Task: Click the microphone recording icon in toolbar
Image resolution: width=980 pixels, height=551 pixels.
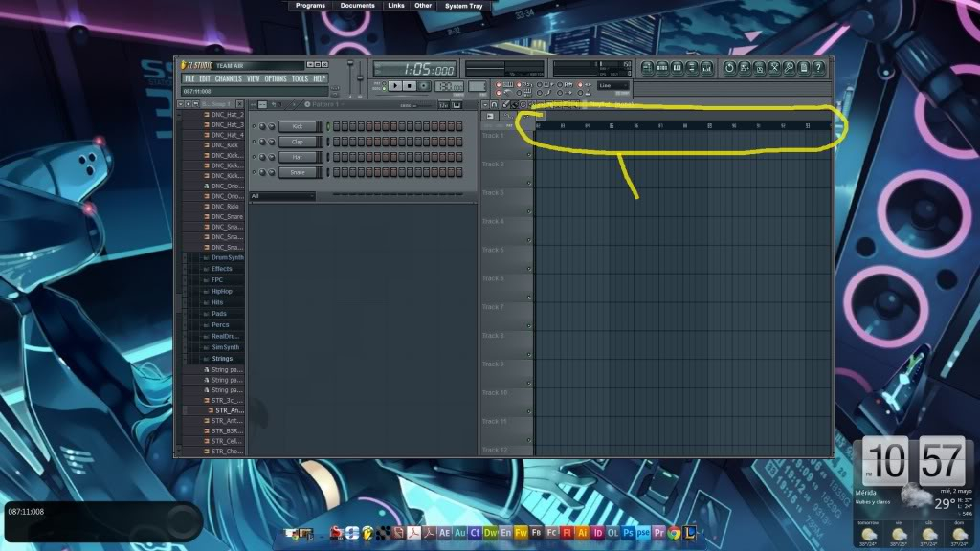Action: (x=790, y=68)
